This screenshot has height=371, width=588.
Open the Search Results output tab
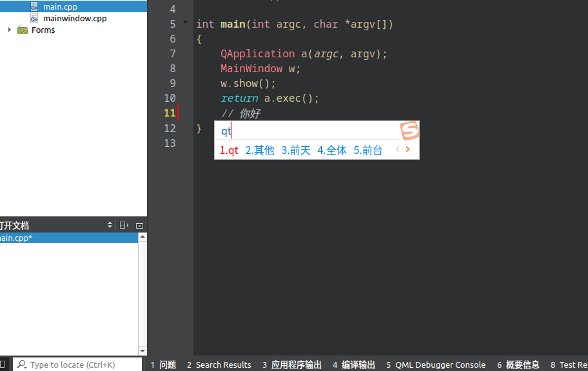219,365
